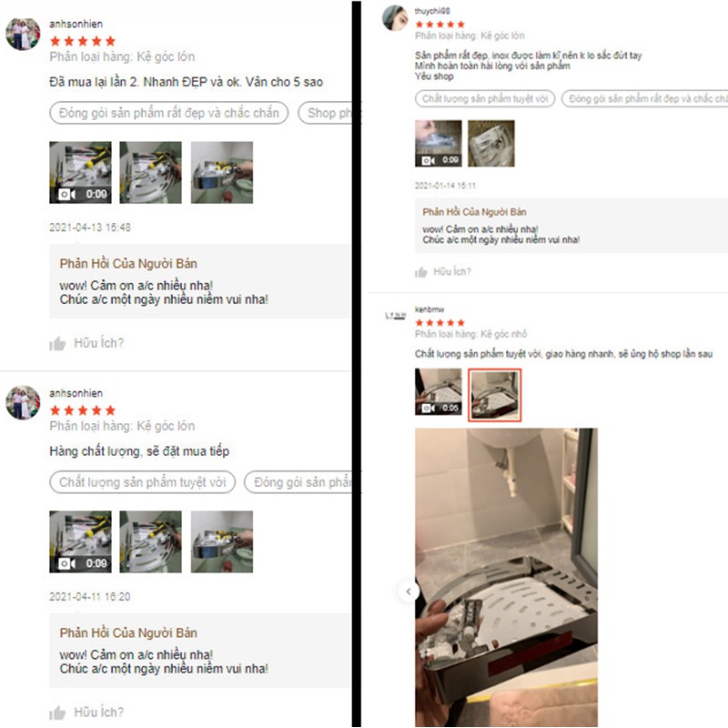The height and width of the screenshot is (728, 728).
Task: Play the 0:09 video in top-left review
Action: [x=80, y=172]
